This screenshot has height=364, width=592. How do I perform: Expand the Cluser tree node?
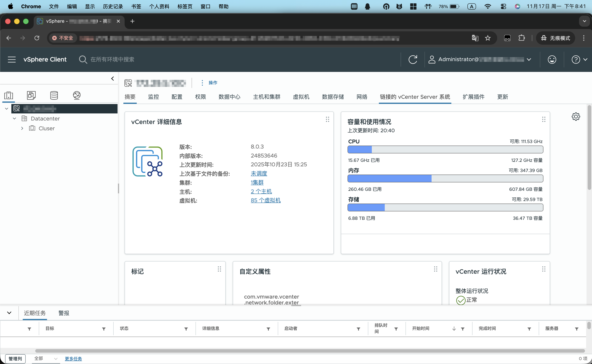[22, 128]
